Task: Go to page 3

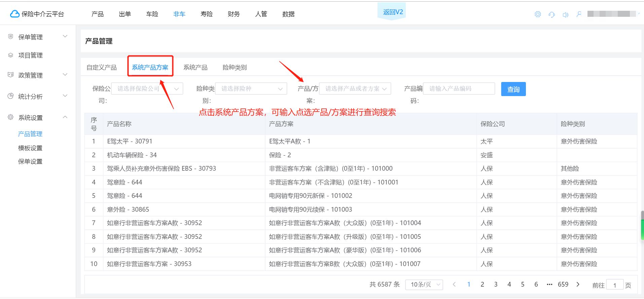Action: (496, 284)
